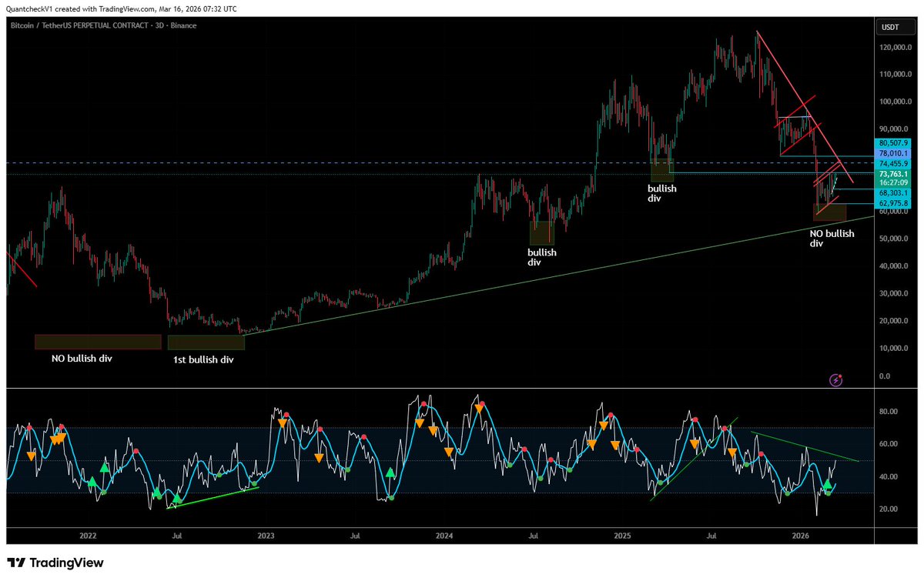
Task: Select the 78,010.1 price label
Action: tap(892, 153)
